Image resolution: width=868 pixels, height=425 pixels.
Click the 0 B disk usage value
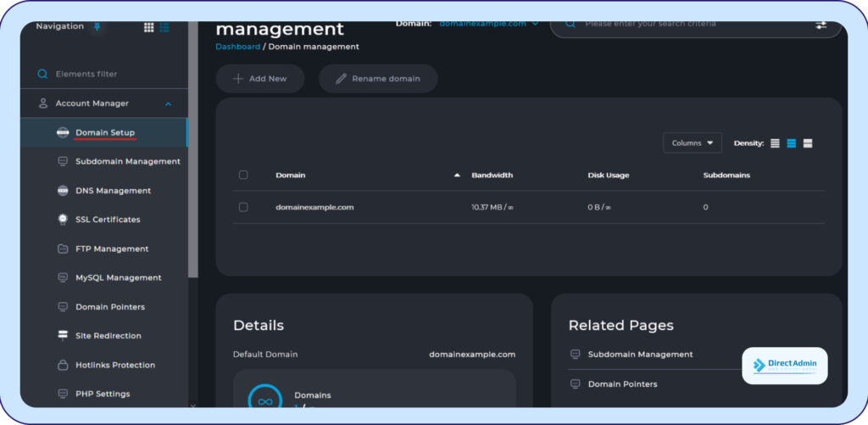click(599, 207)
